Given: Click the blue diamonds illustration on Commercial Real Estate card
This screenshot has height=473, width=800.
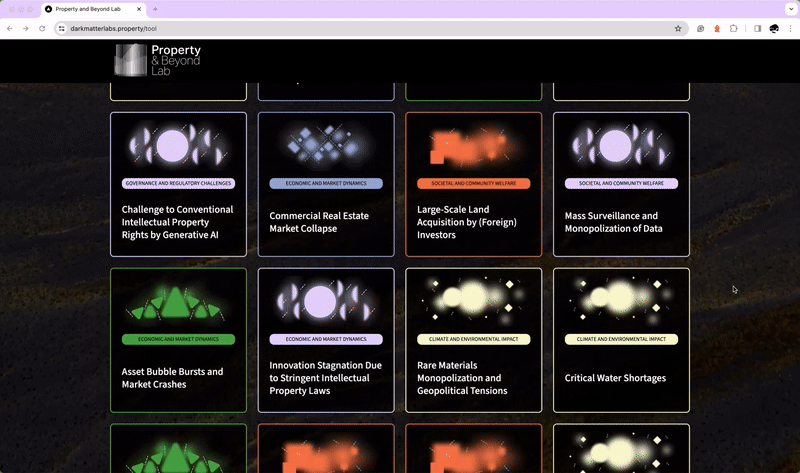Looking at the screenshot, I should [x=326, y=144].
